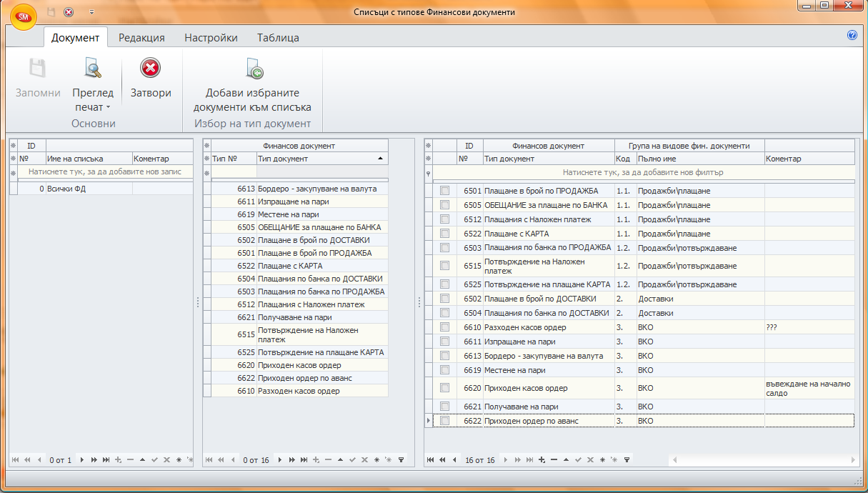This screenshot has width=868, height=493.
Task: Switch to the Таблица ribbon tab
Action: click(278, 38)
